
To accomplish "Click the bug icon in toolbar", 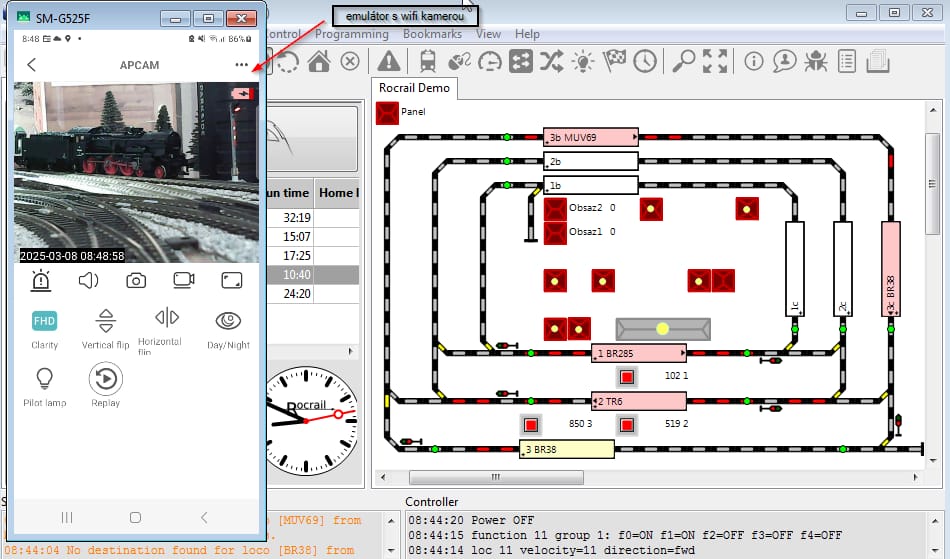I will click(x=815, y=61).
